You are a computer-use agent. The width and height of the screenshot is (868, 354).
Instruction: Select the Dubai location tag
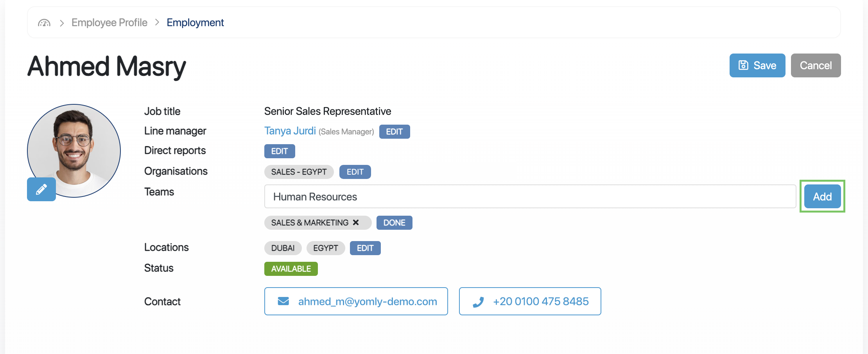pyautogui.click(x=283, y=248)
